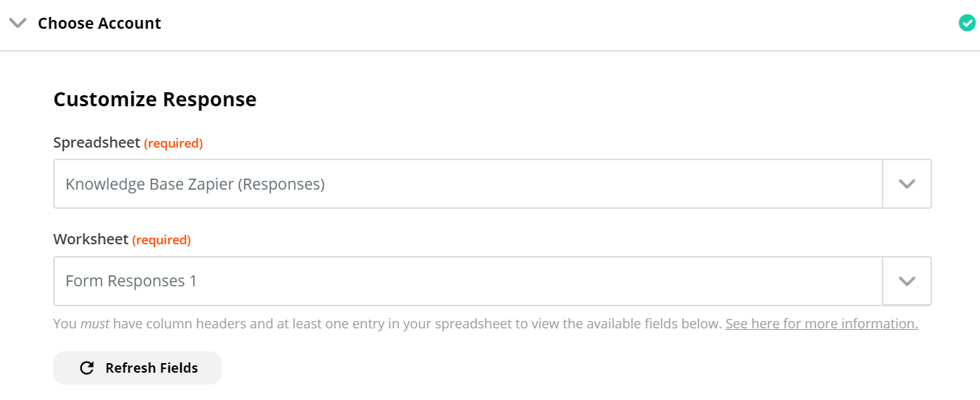Click the Refresh Fields button

coord(137,368)
